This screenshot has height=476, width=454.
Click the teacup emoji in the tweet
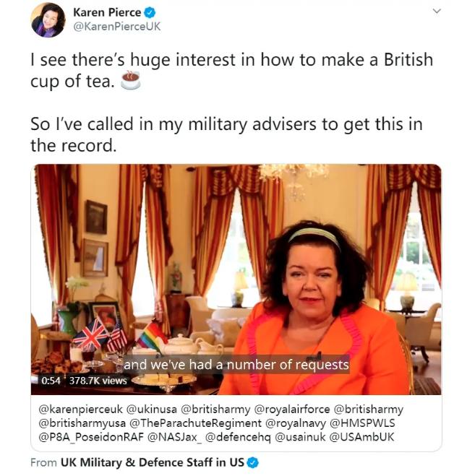(x=131, y=80)
